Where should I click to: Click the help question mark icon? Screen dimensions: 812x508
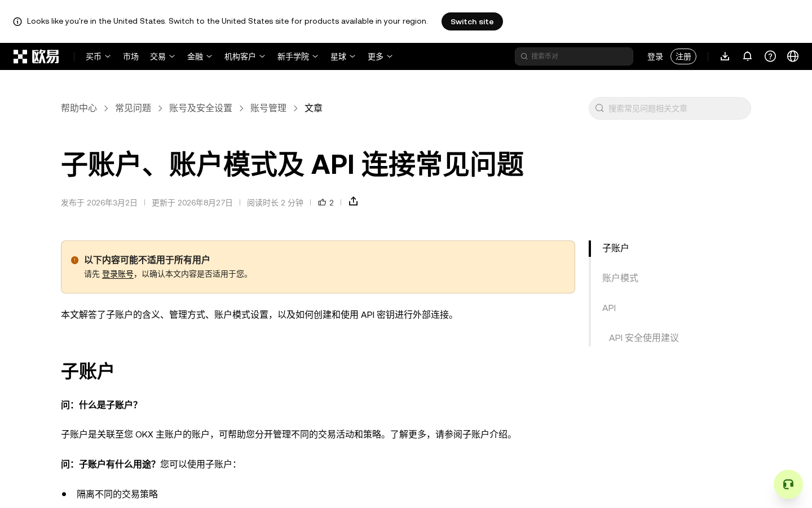[770, 56]
